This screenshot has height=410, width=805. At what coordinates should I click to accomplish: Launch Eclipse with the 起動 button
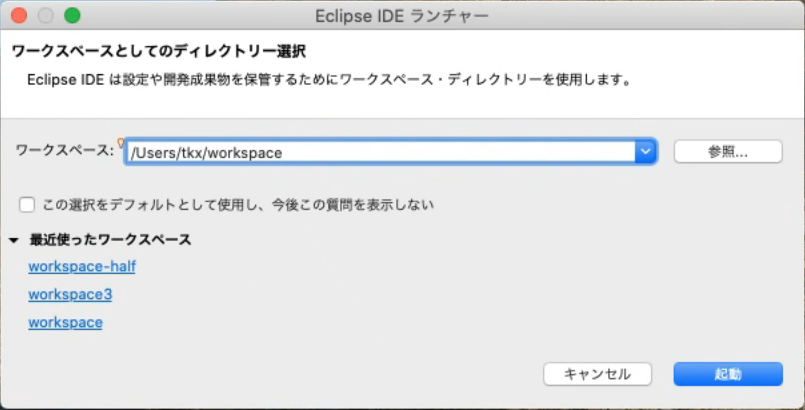coord(728,374)
